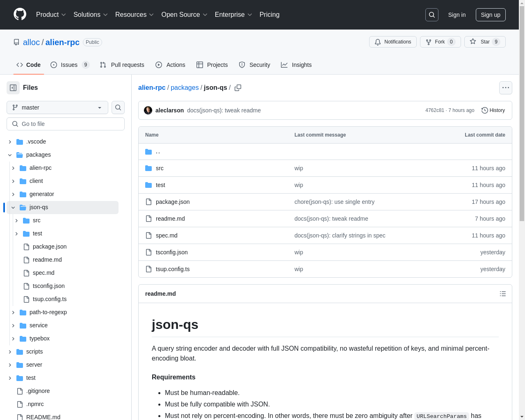Click .npmrc file icon in sidebar
This screenshot has width=525, height=420.
tap(20, 404)
